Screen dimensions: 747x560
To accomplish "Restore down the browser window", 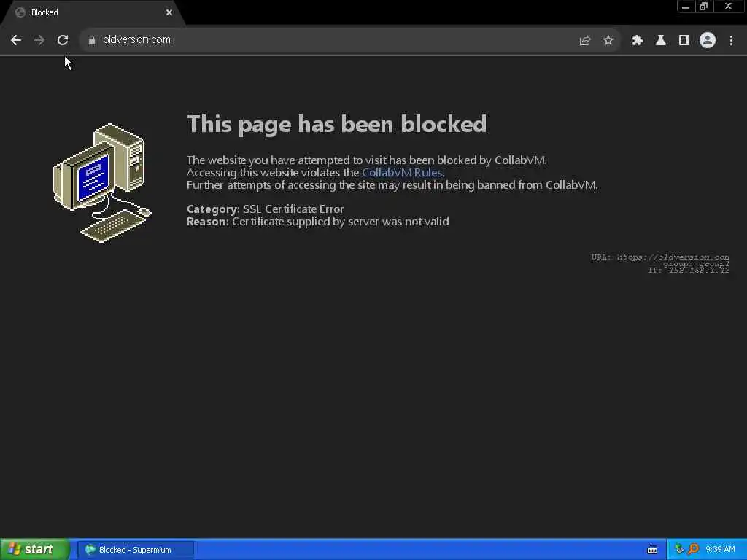I will click(704, 7).
